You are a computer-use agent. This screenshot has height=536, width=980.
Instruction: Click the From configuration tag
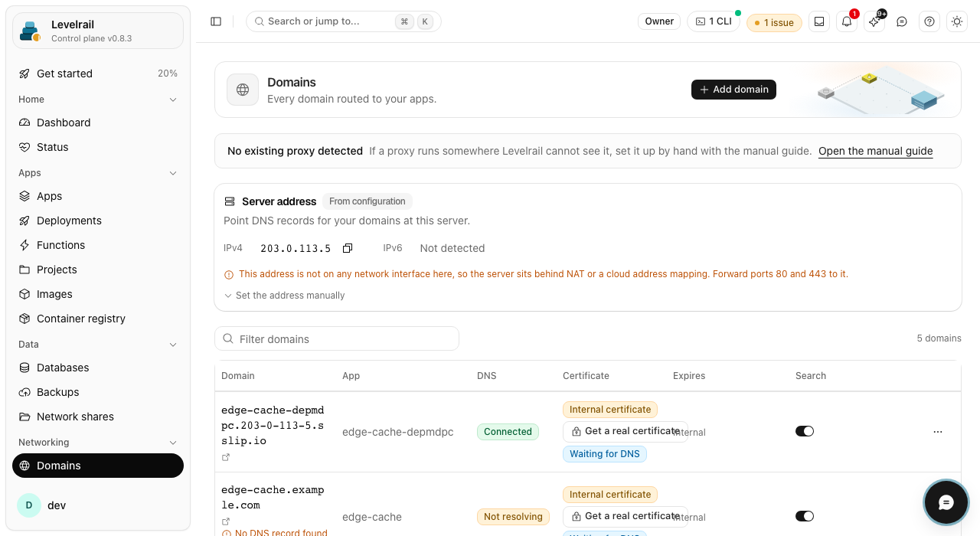click(x=367, y=201)
